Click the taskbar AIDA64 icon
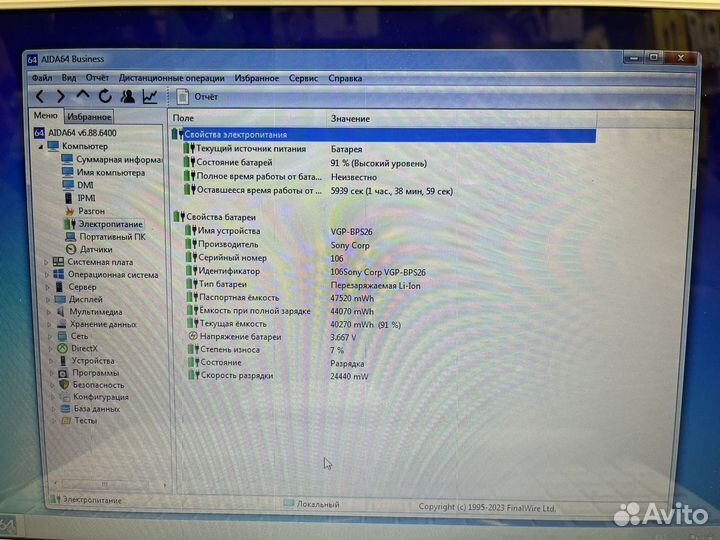The width and height of the screenshot is (720, 540). [8, 527]
